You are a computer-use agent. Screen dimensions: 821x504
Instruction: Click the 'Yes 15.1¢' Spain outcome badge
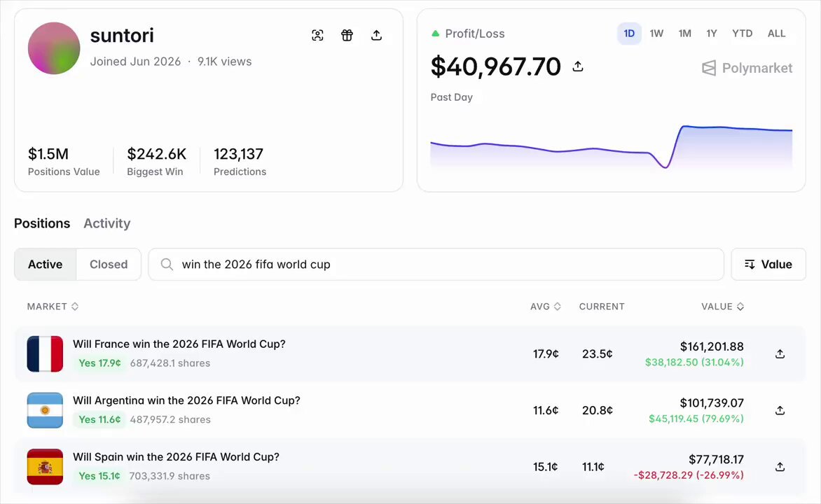tap(99, 476)
